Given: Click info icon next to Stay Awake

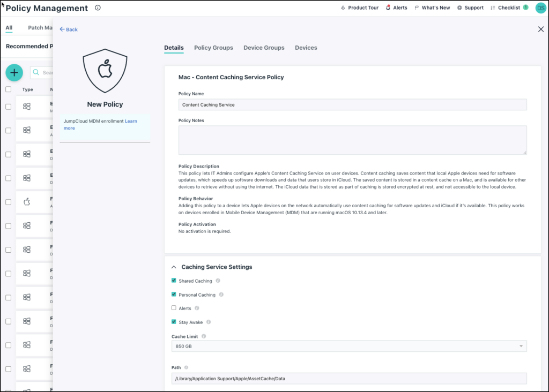Looking at the screenshot, I should pos(209,322).
